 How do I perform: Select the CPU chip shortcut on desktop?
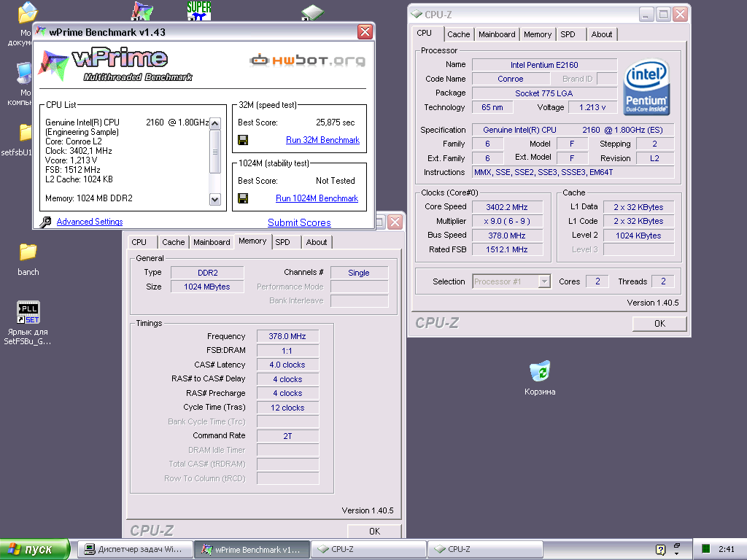[312, 12]
